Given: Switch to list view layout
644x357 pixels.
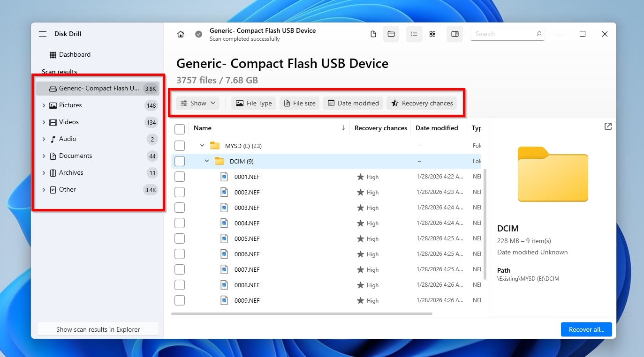Looking at the screenshot, I should [414, 34].
